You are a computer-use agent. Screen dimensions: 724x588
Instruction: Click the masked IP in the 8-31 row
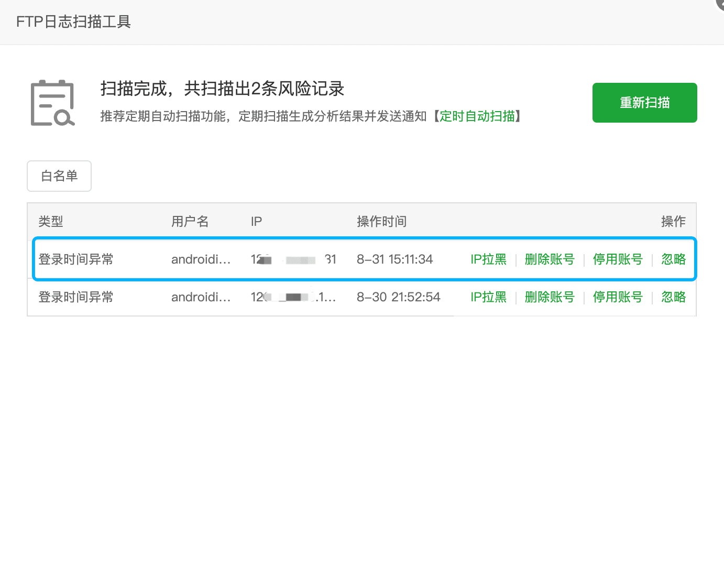click(293, 259)
